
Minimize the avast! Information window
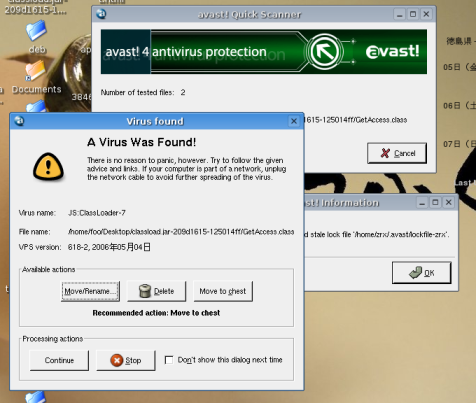422,203
